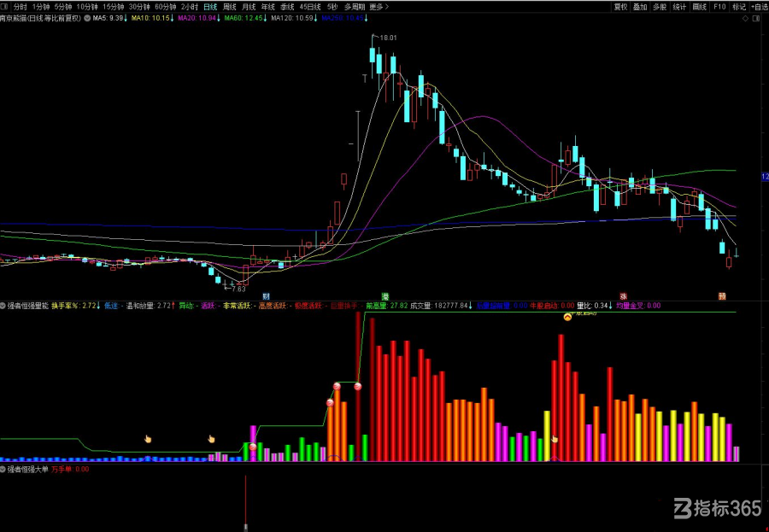The width and height of the screenshot is (769, 532).
Task: Select the 60分钟 period tab
Action: point(165,7)
